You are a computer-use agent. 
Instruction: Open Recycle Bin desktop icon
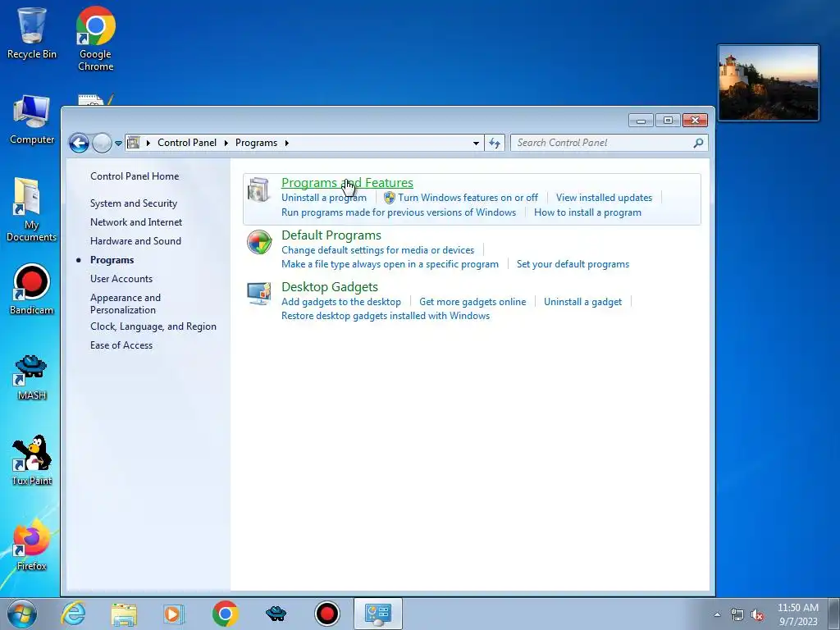pyautogui.click(x=32, y=33)
